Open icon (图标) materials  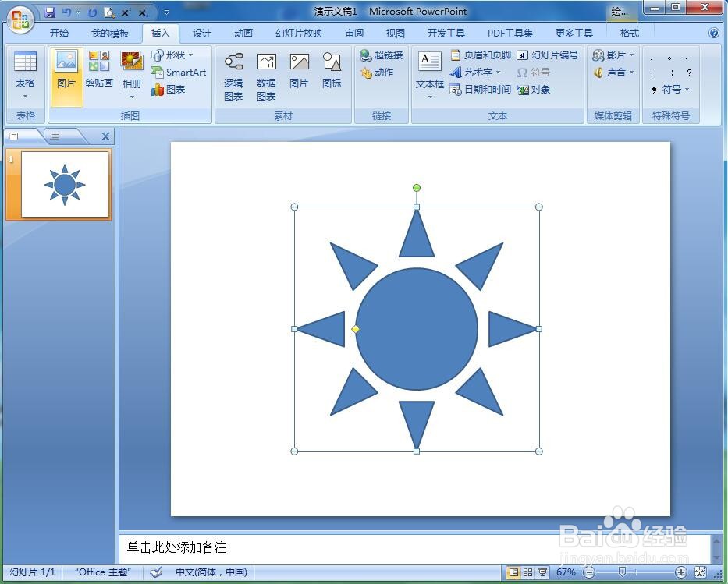pyautogui.click(x=332, y=70)
